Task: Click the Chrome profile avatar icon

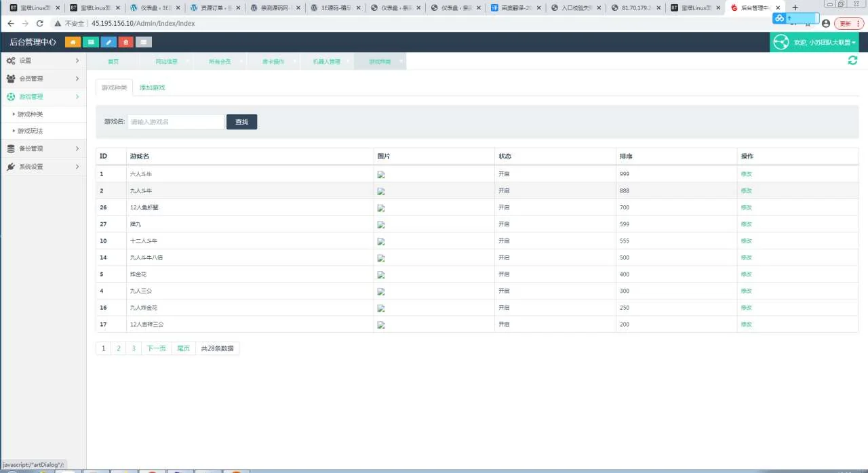Action: pos(825,23)
